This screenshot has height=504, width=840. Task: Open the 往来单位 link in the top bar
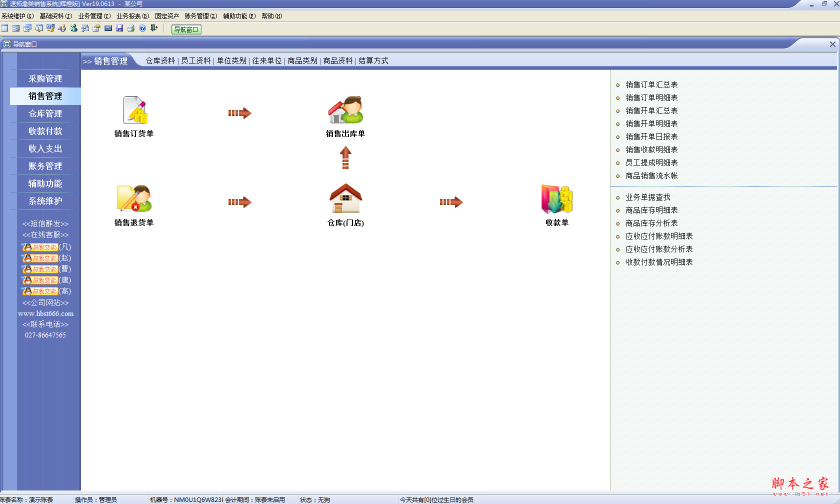tap(267, 60)
